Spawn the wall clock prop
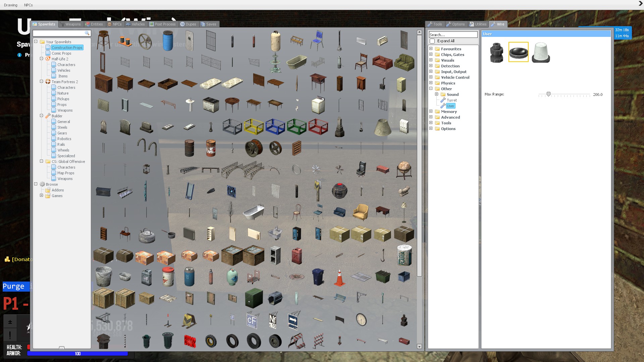 tap(361, 319)
